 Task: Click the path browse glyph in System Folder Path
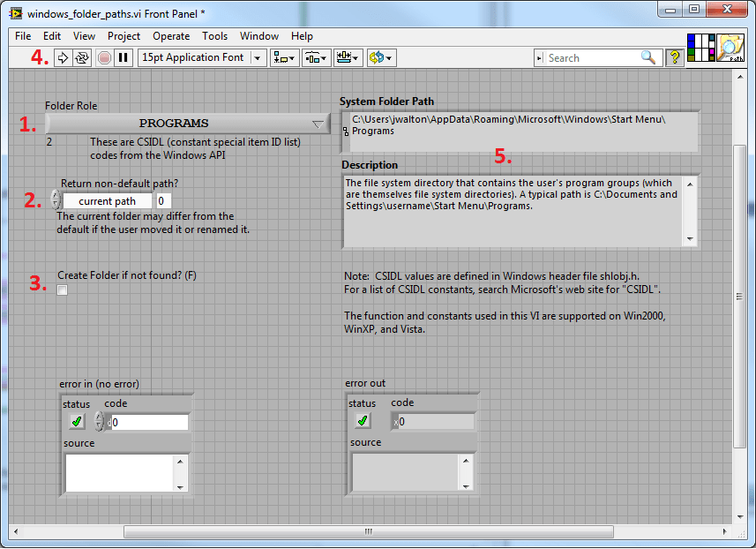tap(346, 132)
